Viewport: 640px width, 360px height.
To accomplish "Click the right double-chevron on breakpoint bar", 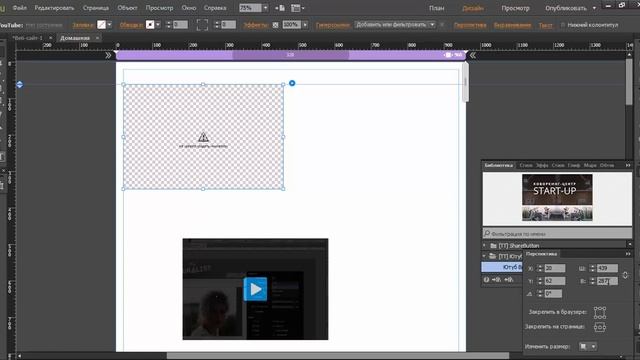I will [473, 55].
